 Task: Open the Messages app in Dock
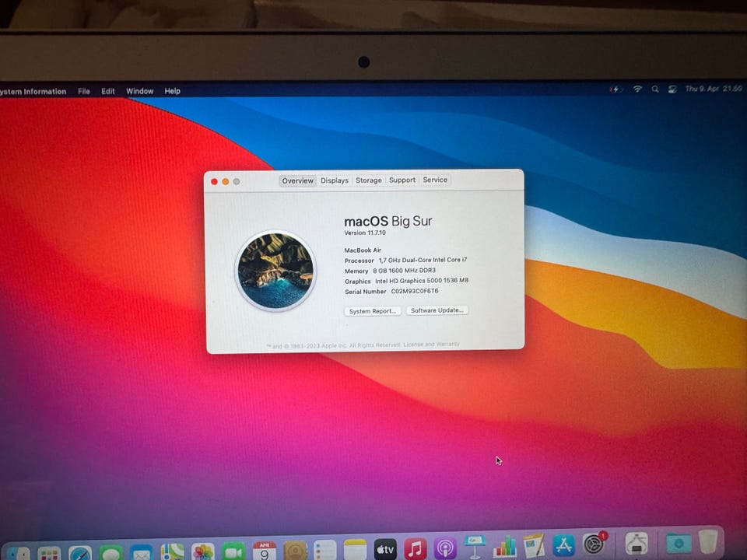pos(110,552)
